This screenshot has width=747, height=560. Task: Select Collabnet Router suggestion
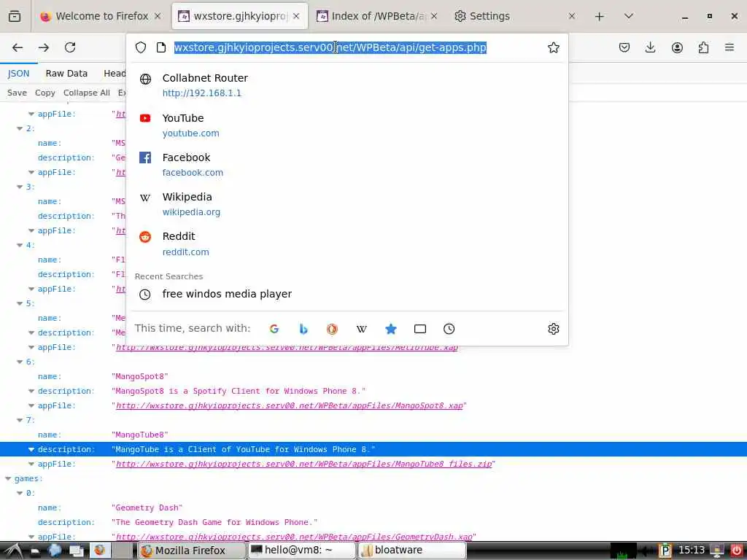(347, 85)
